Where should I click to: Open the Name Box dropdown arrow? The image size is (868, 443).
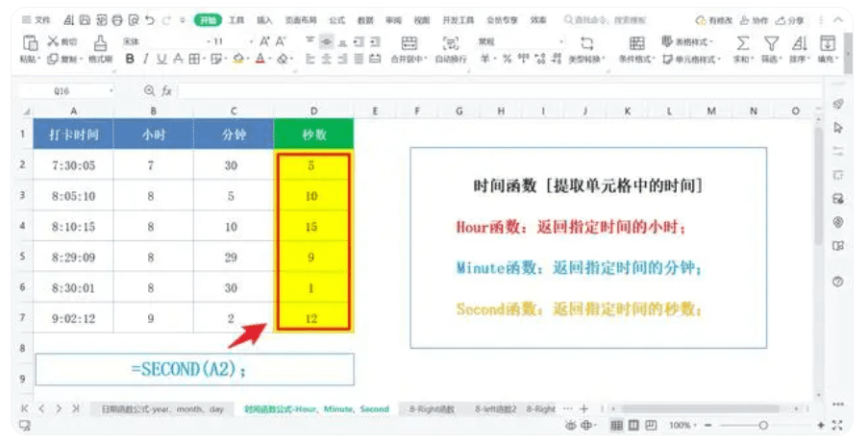click(x=112, y=90)
